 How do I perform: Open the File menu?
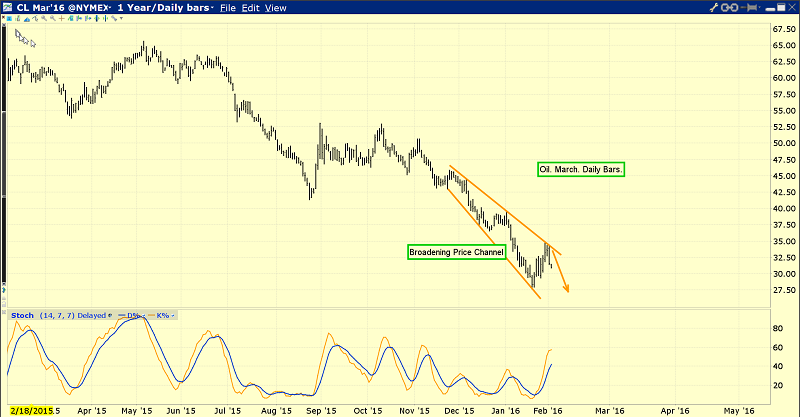click(227, 8)
